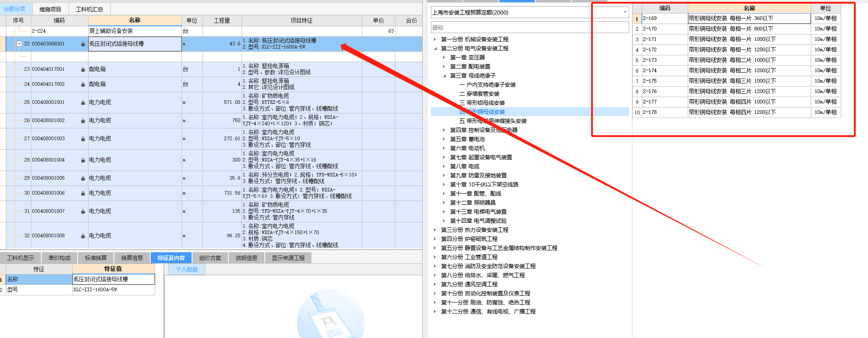The image size is (868, 338).
Task: Open the 组价方案 tab
Action: coord(210,258)
